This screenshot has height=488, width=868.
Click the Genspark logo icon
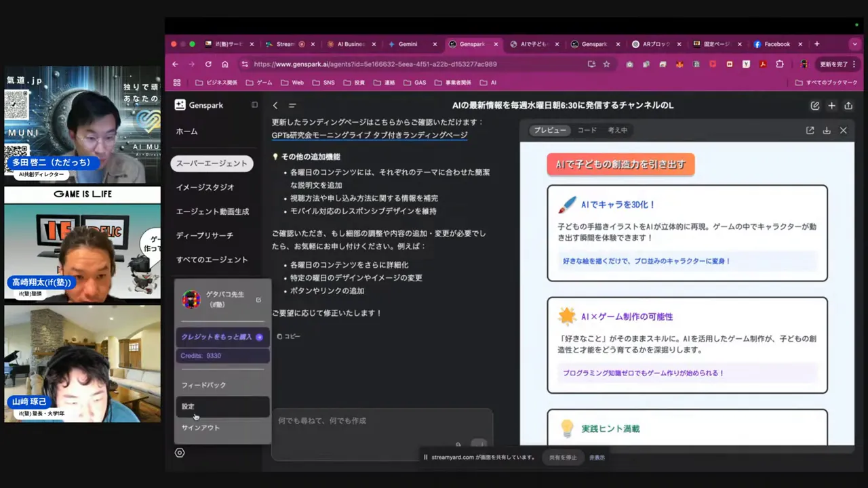click(180, 105)
